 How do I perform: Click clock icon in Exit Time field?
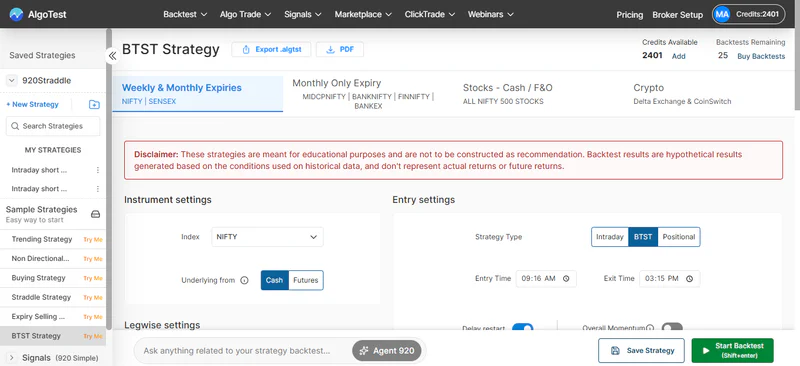pos(689,279)
